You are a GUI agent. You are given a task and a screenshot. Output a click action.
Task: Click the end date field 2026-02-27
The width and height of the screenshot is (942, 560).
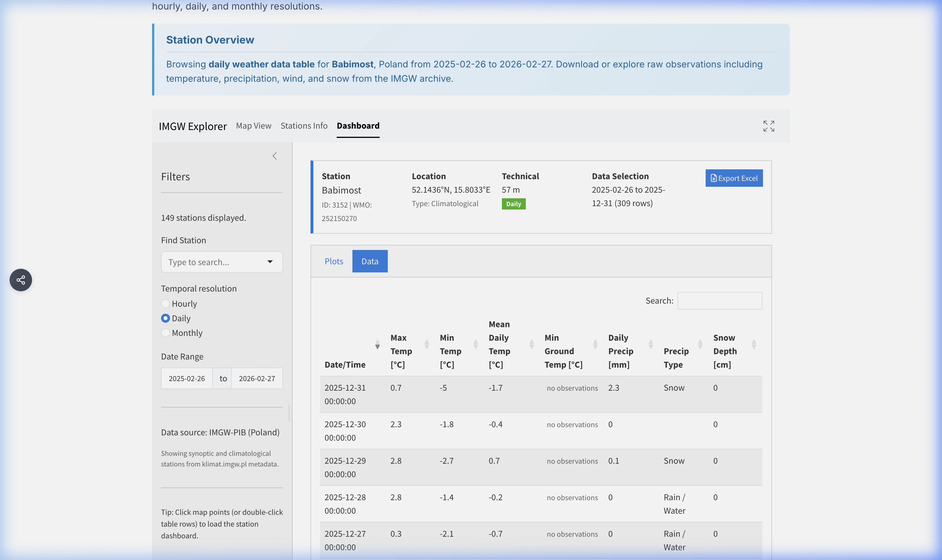tap(257, 378)
